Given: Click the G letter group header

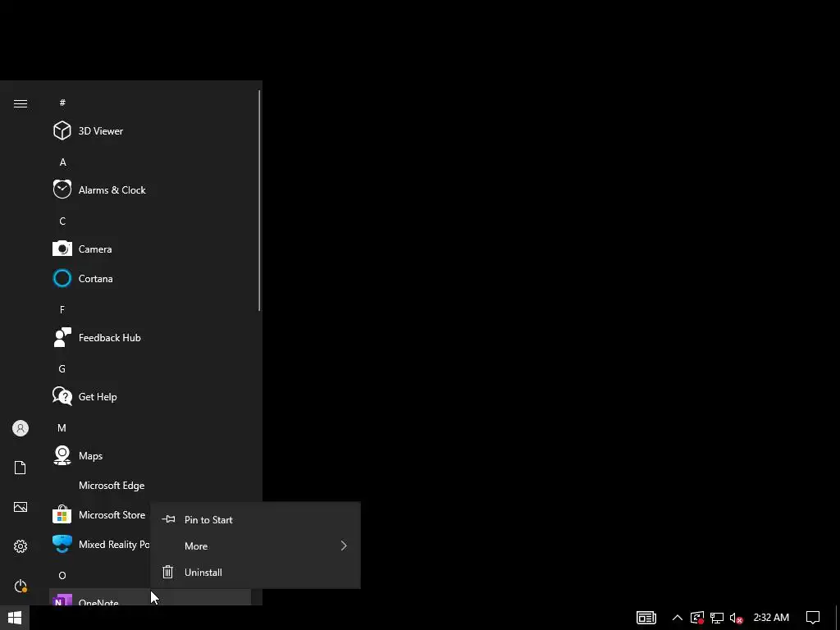Looking at the screenshot, I should click(62, 368).
